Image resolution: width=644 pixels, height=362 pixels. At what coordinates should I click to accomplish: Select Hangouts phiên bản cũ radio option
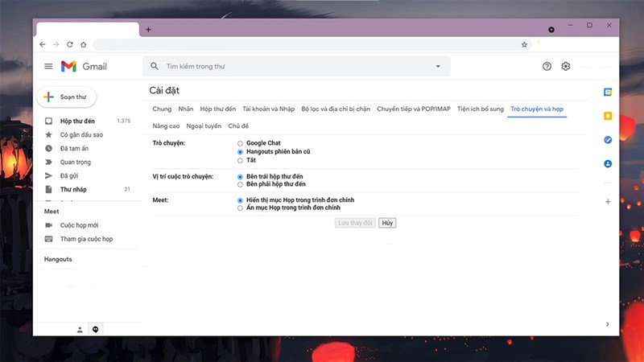[x=240, y=152]
